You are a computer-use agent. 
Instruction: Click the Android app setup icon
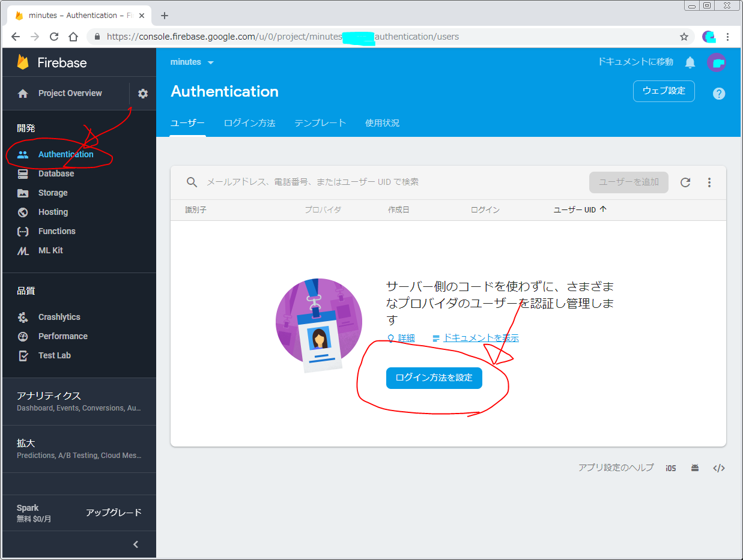click(x=695, y=468)
